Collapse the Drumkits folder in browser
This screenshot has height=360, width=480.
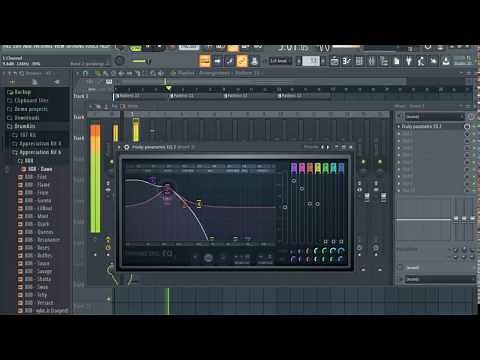(x=21, y=126)
